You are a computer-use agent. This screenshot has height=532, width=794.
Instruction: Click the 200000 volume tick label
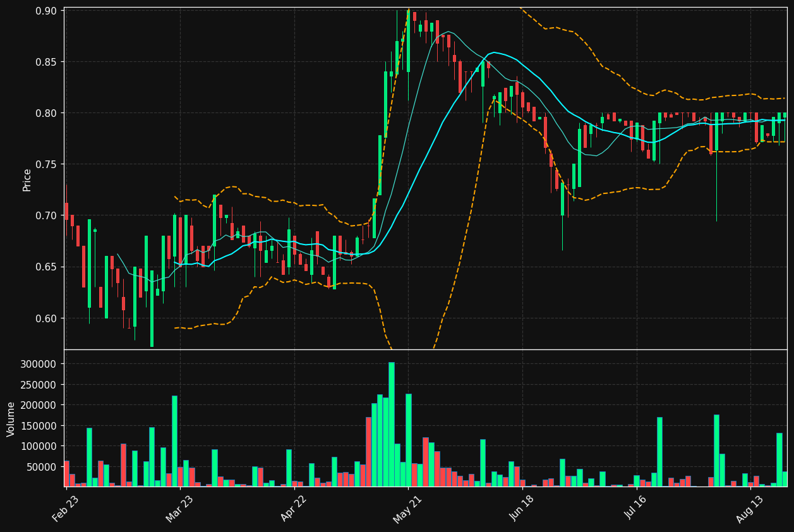coord(40,405)
